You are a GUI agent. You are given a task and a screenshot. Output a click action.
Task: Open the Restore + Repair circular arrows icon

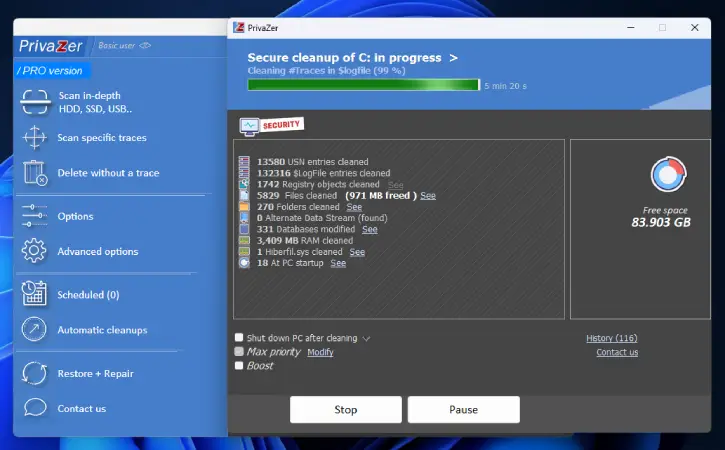pos(35,373)
